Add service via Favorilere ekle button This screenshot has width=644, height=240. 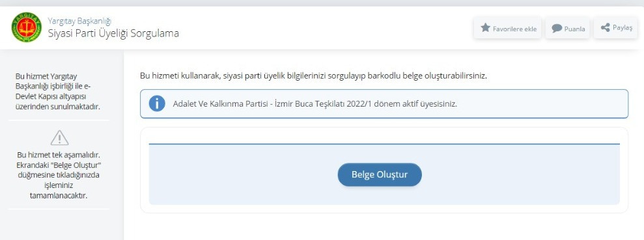[508, 28]
